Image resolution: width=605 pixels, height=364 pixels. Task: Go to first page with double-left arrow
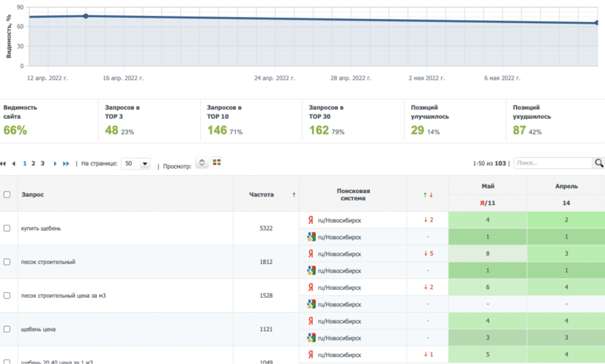[x=3, y=164]
